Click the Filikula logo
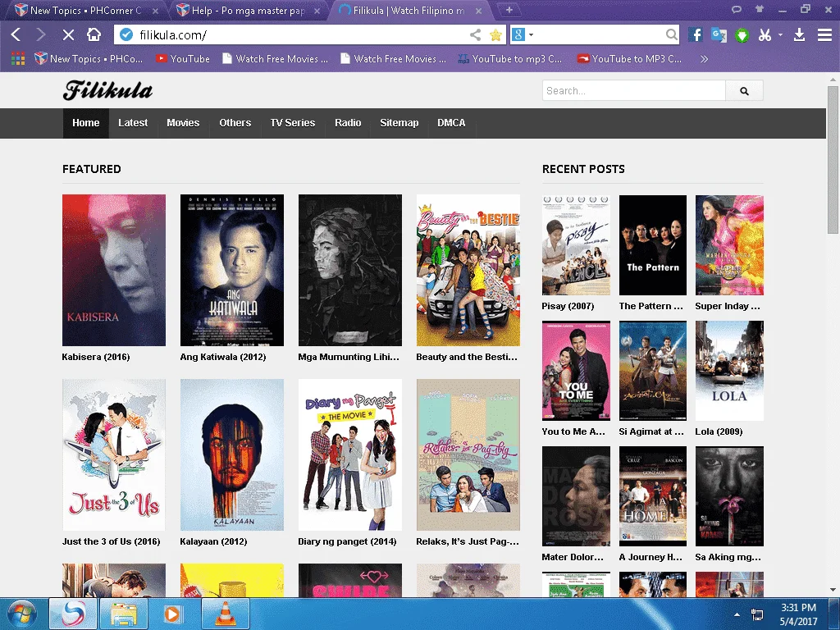 point(107,90)
